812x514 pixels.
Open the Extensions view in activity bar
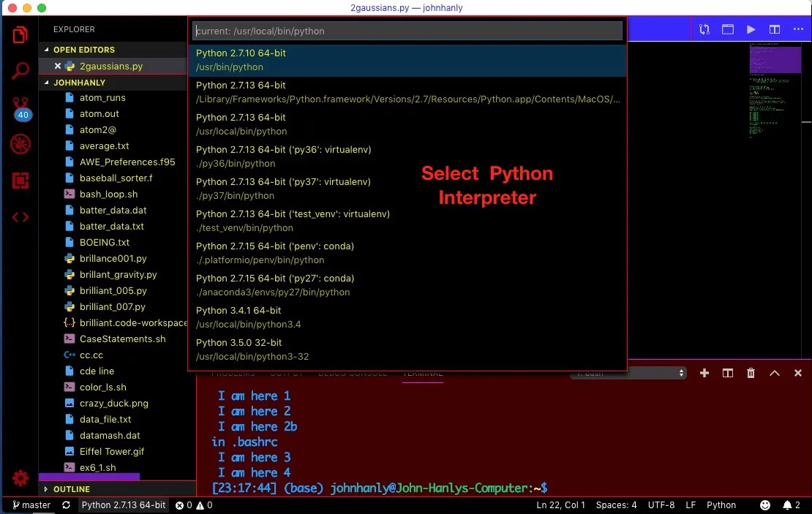[x=20, y=181]
